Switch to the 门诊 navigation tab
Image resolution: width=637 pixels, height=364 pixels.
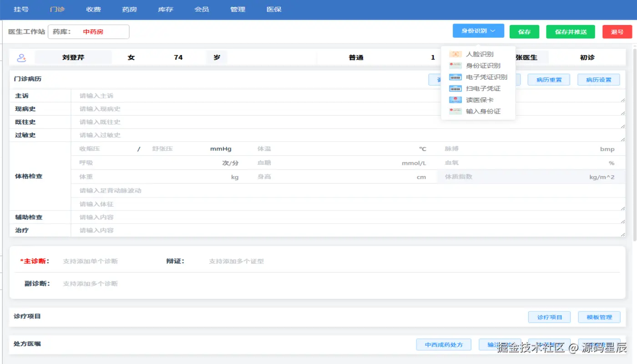pyautogui.click(x=57, y=9)
